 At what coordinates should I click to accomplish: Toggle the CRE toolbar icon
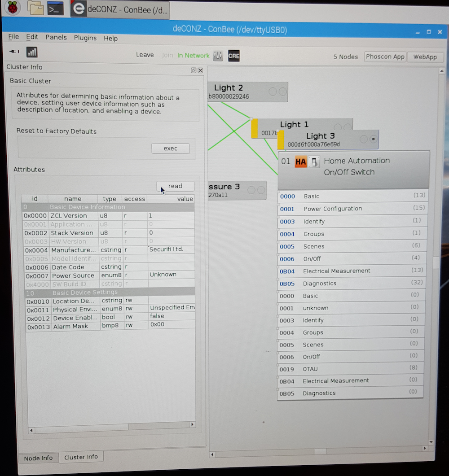click(233, 56)
